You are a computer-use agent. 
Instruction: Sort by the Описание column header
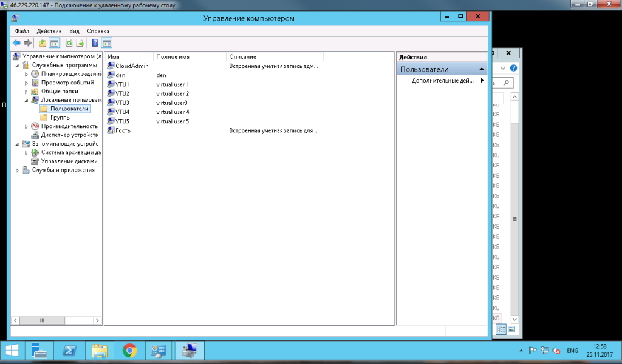click(275, 56)
